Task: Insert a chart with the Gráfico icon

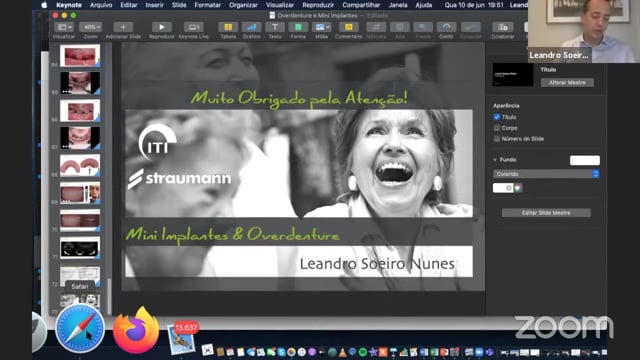Action: coord(251,27)
